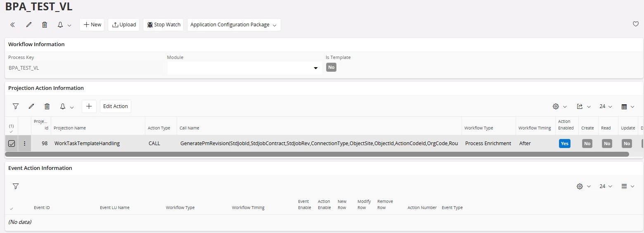Open Event Action settings gear menu
644x233 pixels.
click(584, 186)
